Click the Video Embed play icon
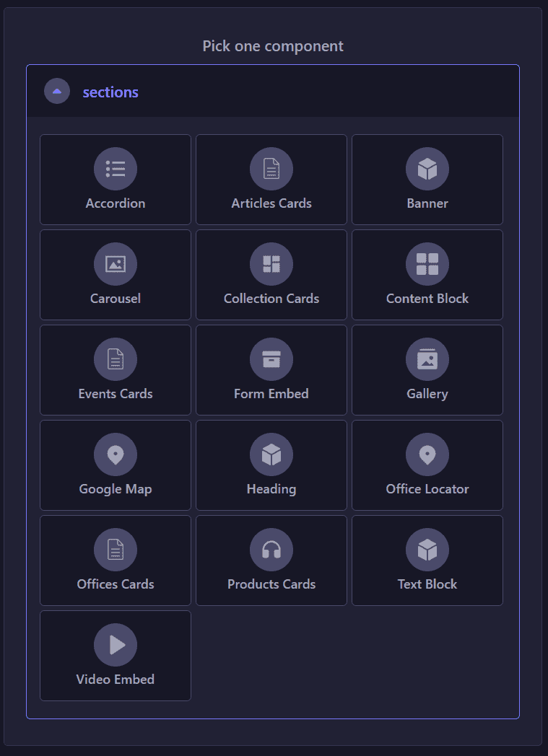 [116, 644]
